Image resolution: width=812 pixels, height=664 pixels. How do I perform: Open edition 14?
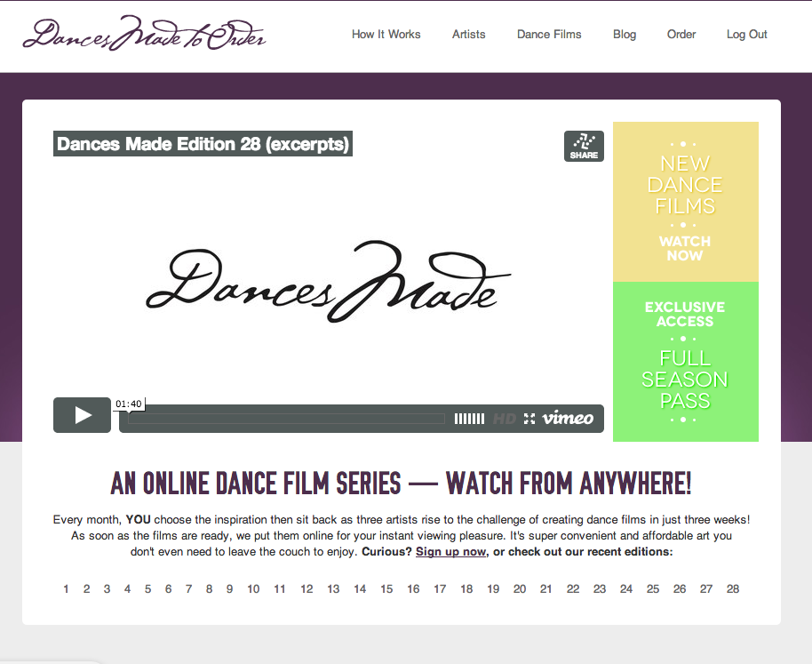(360, 589)
